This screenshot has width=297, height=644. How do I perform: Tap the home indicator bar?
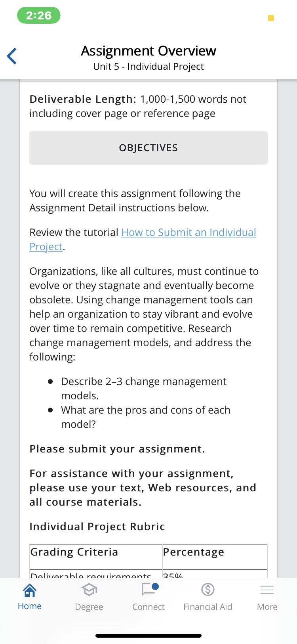(x=148, y=636)
